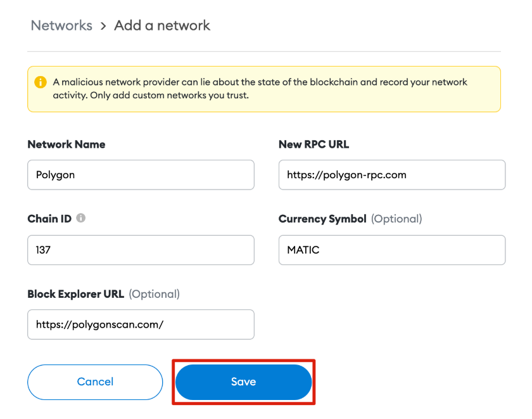Click the Block Explorer URL label
The height and width of the screenshot is (419, 532).
coord(75,294)
